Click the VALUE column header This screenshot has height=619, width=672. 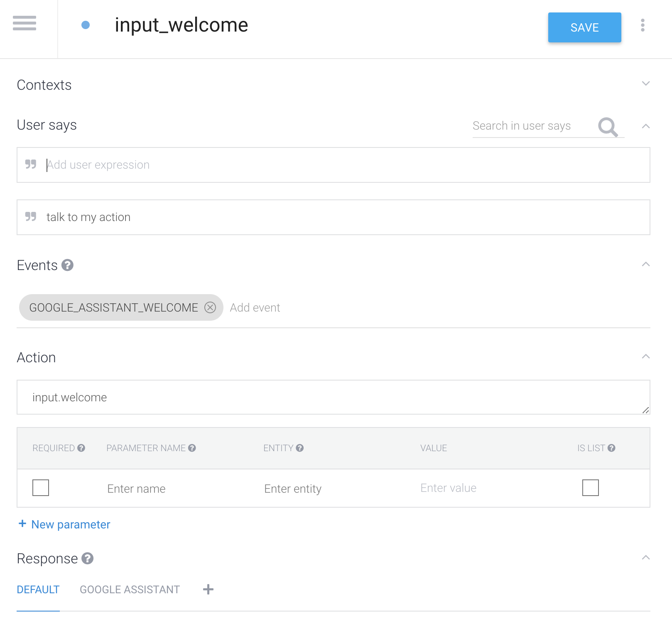(434, 448)
